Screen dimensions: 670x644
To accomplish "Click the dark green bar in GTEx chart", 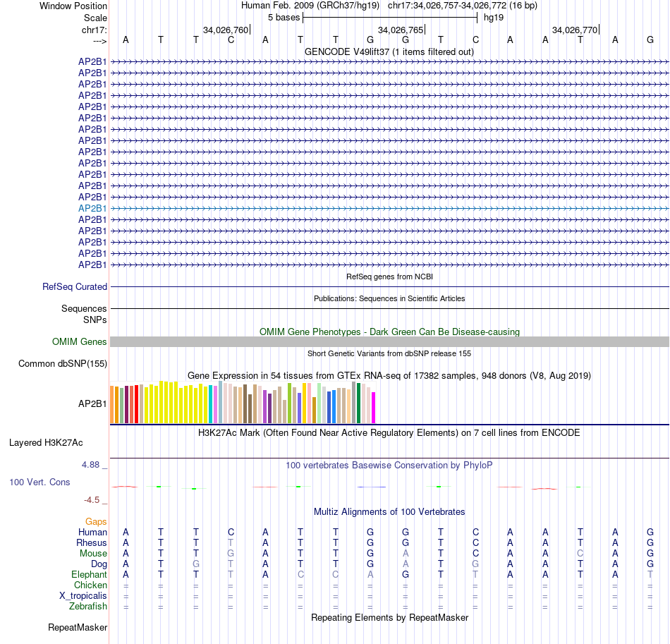I will (x=359, y=403).
